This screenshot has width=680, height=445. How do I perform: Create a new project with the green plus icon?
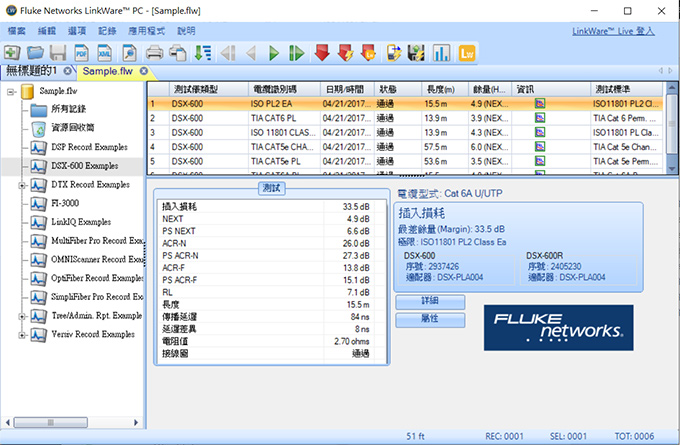click(12, 53)
